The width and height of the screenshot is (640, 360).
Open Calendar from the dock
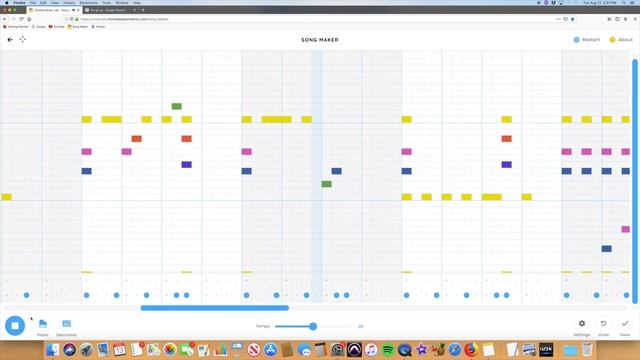coord(120,350)
